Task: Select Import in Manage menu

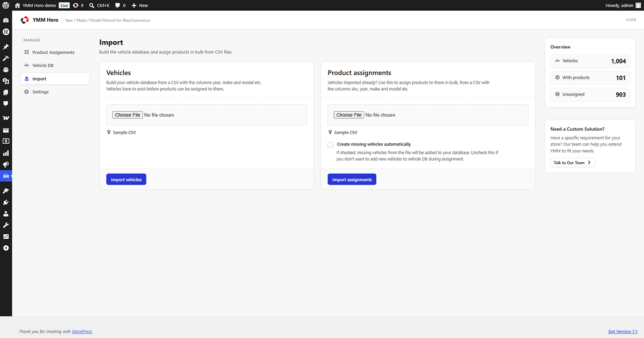Action: pyautogui.click(x=55, y=79)
